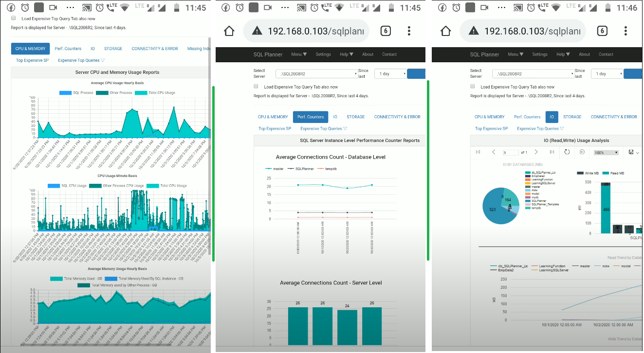Open the Menu dropdown in SQL Planner navbar
The width and height of the screenshot is (644, 353).
pos(515,54)
